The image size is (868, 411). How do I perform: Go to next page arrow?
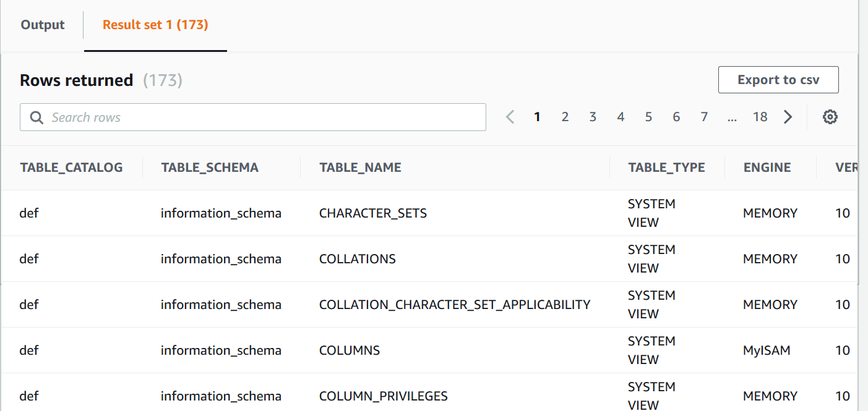[x=788, y=117]
